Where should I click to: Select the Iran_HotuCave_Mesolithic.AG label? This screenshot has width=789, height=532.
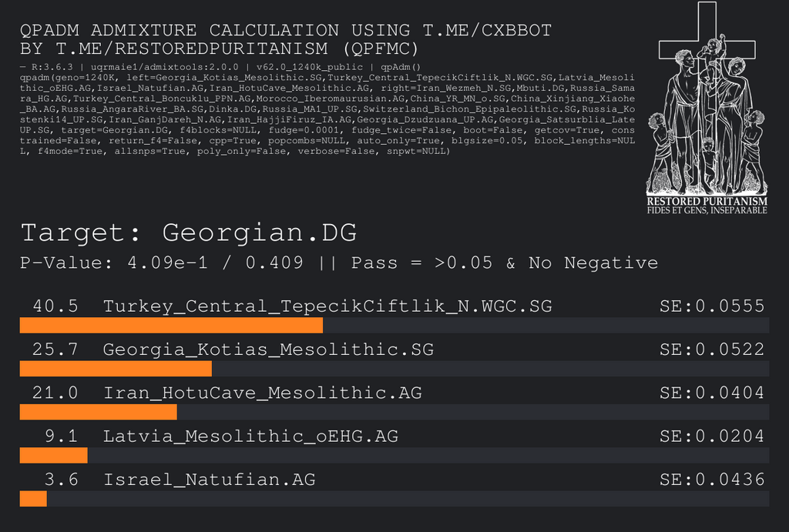coord(263,393)
